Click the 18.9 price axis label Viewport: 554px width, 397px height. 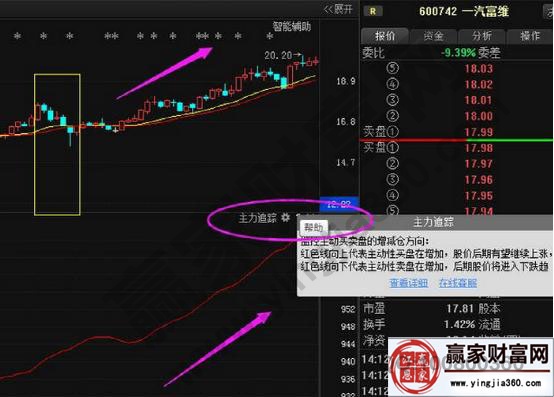346,81
